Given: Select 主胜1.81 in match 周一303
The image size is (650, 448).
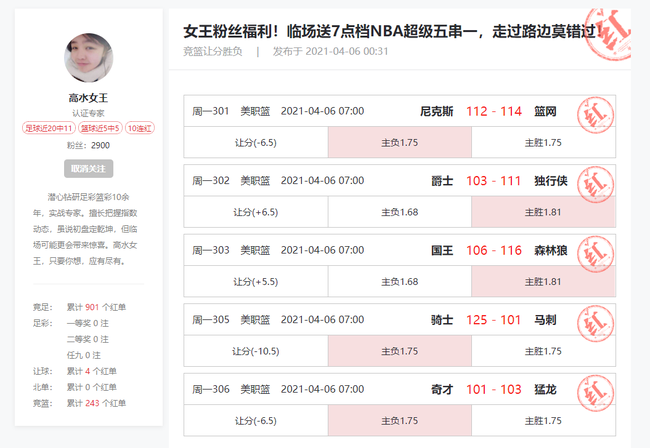Looking at the screenshot, I should [x=543, y=282].
